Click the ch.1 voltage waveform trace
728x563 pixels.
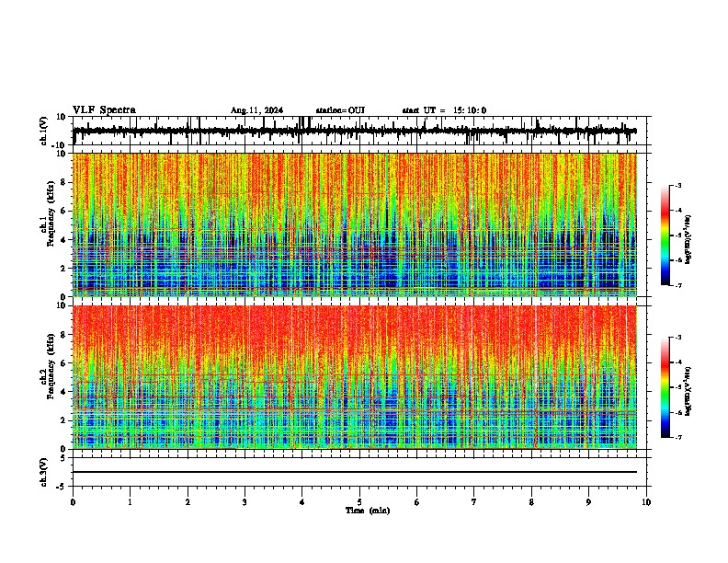[355, 131]
